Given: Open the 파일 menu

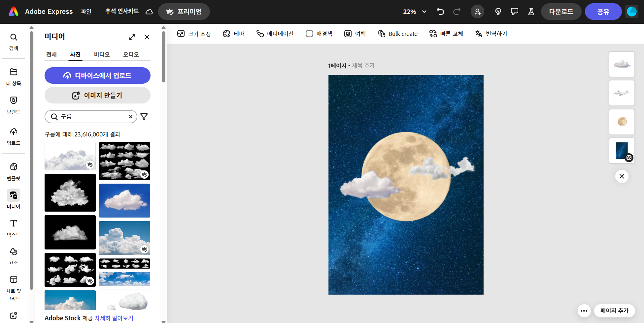Looking at the screenshot, I should pos(86,12).
